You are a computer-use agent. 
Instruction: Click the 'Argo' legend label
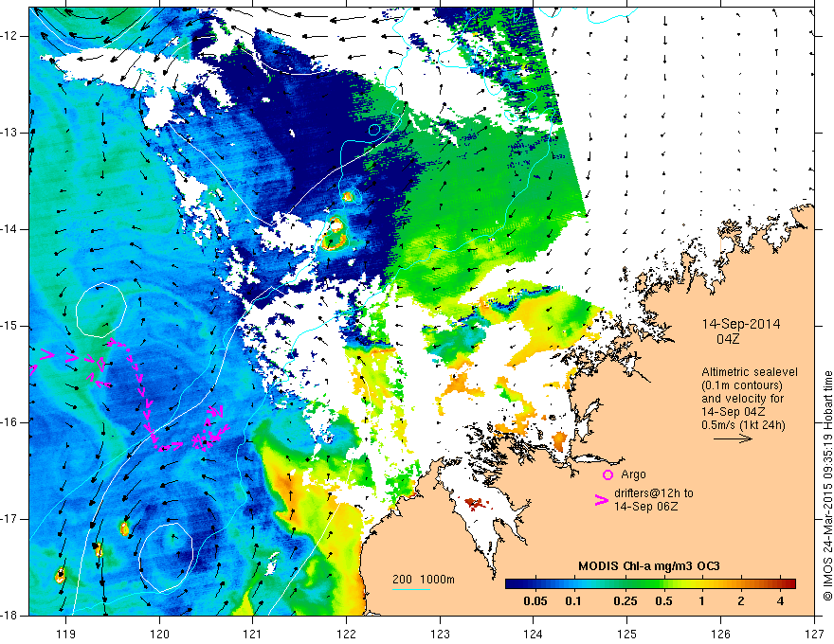[633, 474]
